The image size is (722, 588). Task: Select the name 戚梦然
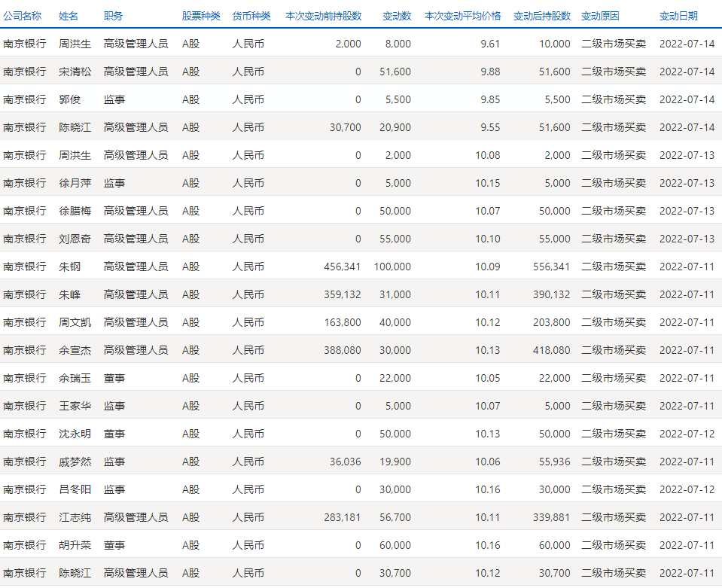(x=75, y=462)
